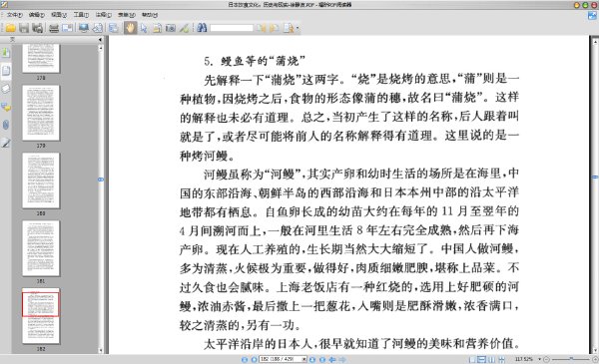Click in the toolbar search text field
The width and height of the screenshot is (599, 364).
click(x=232, y=28)
